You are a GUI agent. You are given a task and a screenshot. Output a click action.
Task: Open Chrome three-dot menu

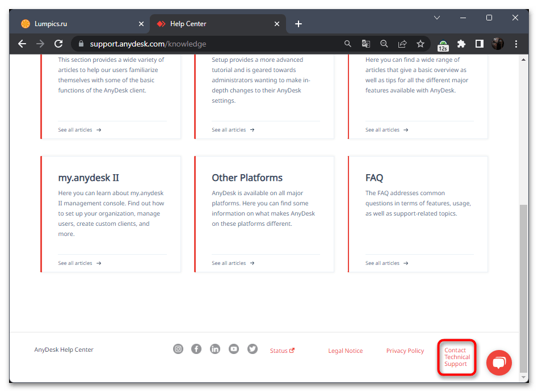(516, 44)
